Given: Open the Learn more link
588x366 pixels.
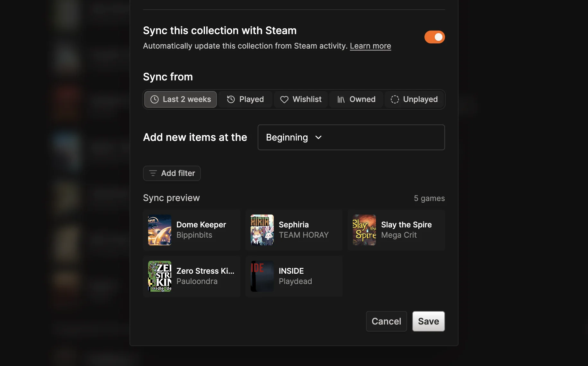Looking at the screenshot, I should [x=370, y=46].
